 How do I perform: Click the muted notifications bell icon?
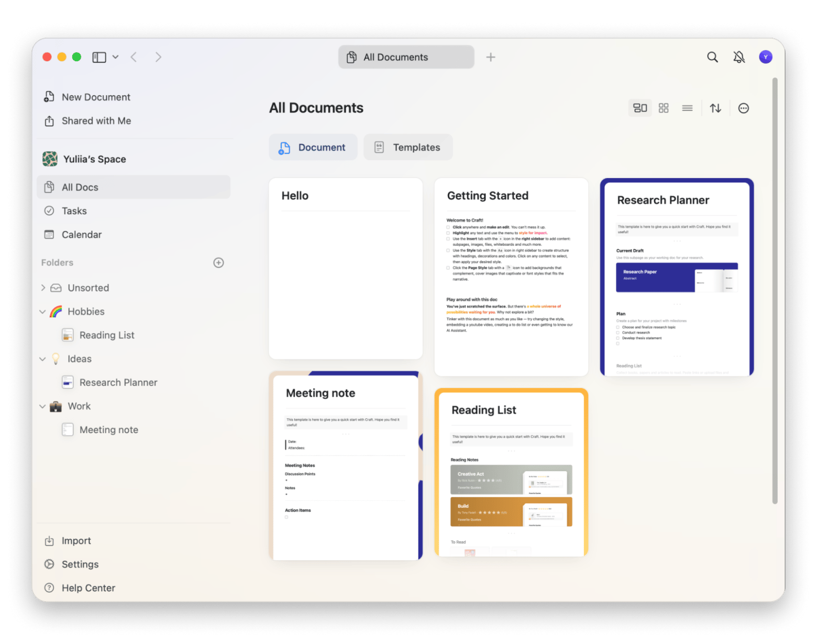click(x=739, y=57)
